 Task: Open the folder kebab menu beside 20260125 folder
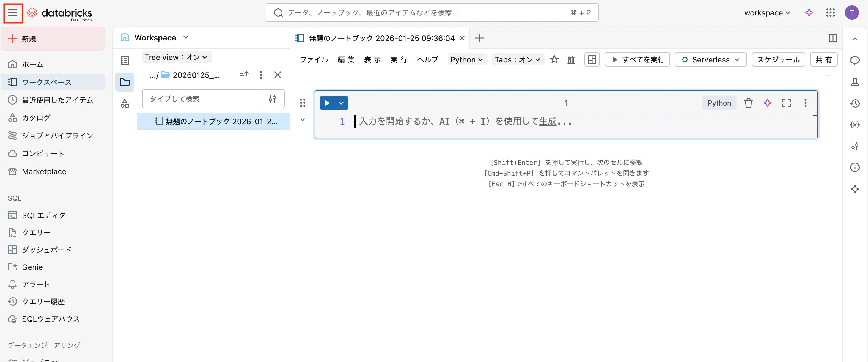[260, 75]
